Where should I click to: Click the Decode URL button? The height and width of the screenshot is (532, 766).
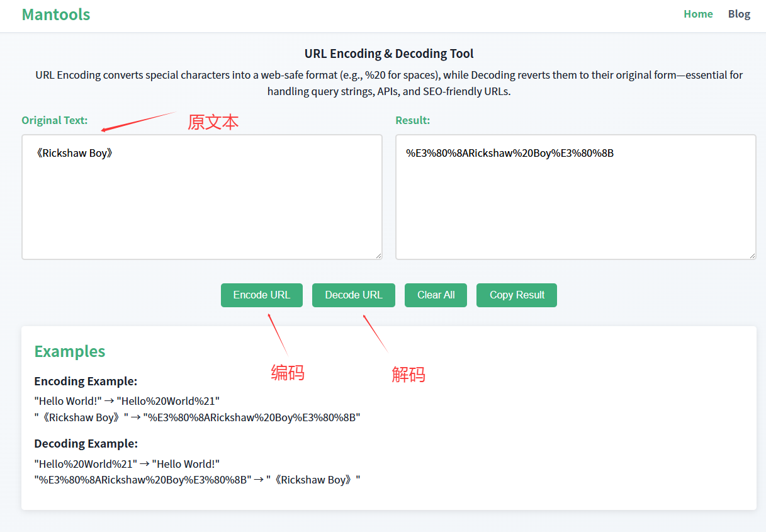pos(353,295)
